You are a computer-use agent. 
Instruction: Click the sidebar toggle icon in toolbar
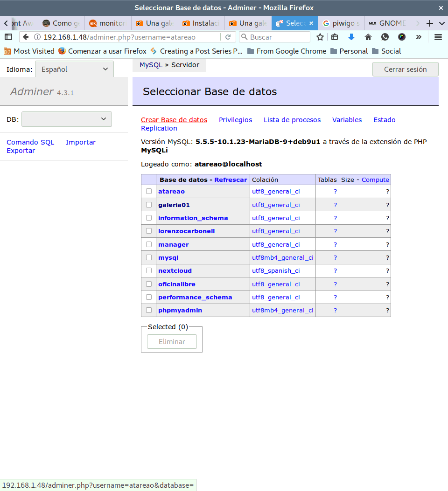(8, 37)
